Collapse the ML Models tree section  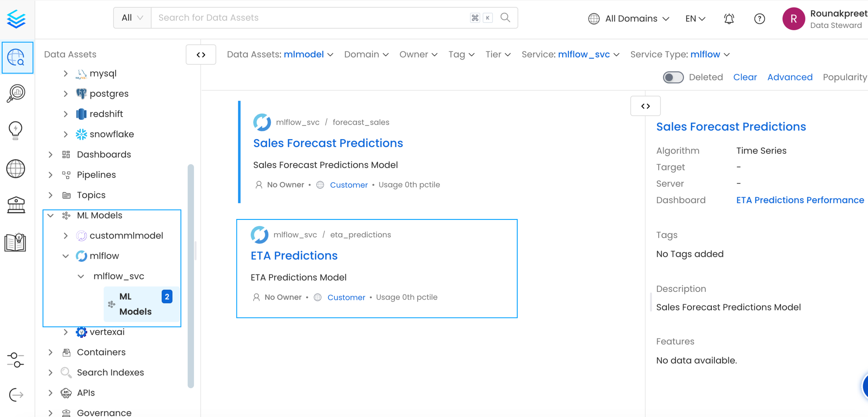(50, 215)
